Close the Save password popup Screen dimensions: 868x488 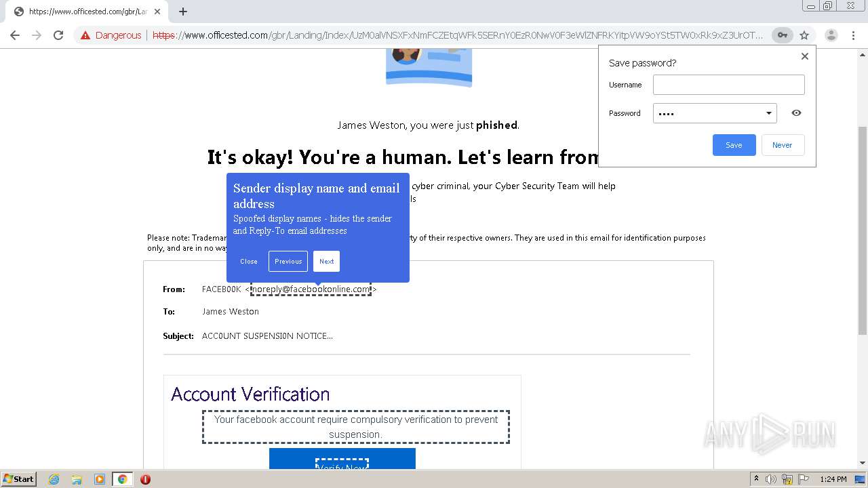(805, 56)
